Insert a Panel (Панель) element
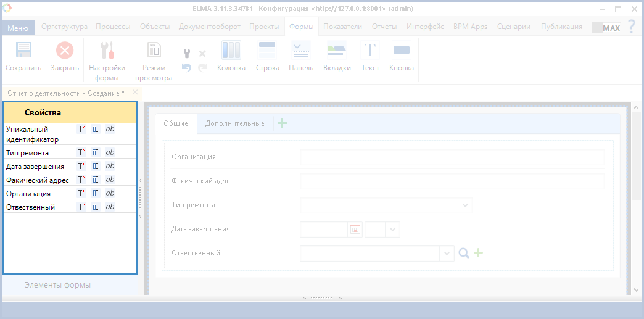644x319 pixels. [x=301, y=51]
